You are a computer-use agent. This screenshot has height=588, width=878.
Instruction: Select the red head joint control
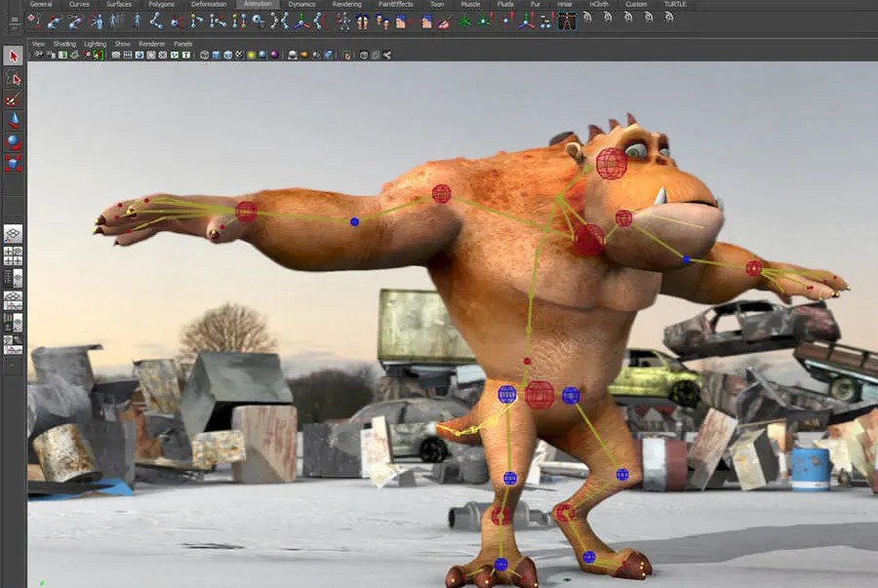[612, 164]
